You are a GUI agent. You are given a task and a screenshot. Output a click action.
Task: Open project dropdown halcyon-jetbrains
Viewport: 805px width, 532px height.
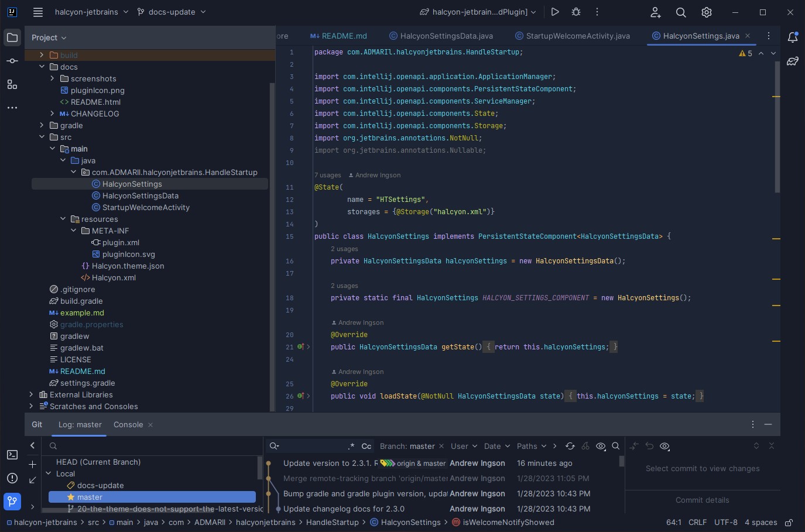pyautogui.click(x=91, y=12)
